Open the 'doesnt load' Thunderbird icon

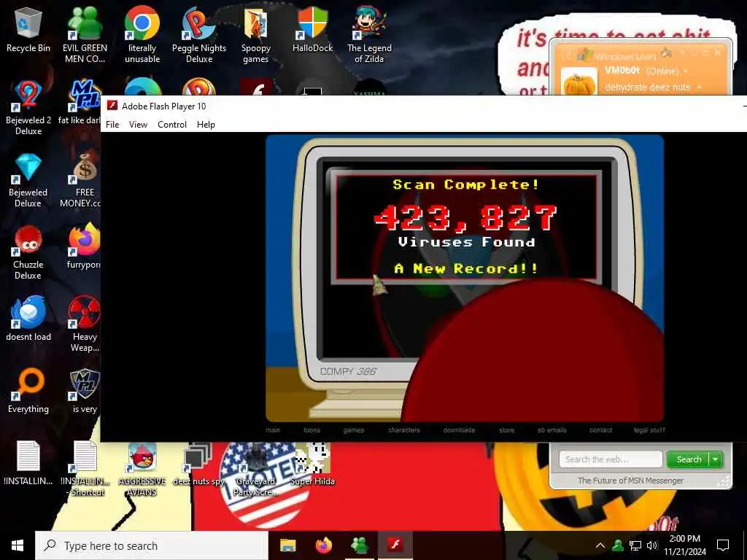point(28,319)
